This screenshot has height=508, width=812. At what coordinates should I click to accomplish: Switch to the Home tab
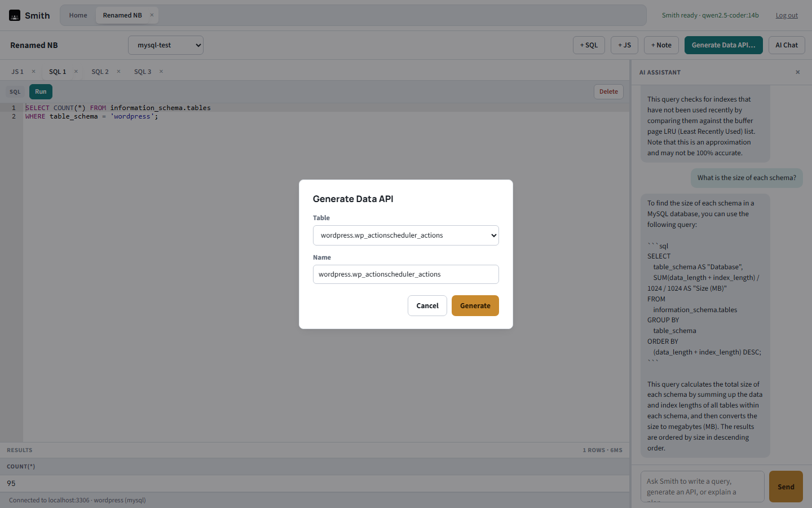[78, 15]
